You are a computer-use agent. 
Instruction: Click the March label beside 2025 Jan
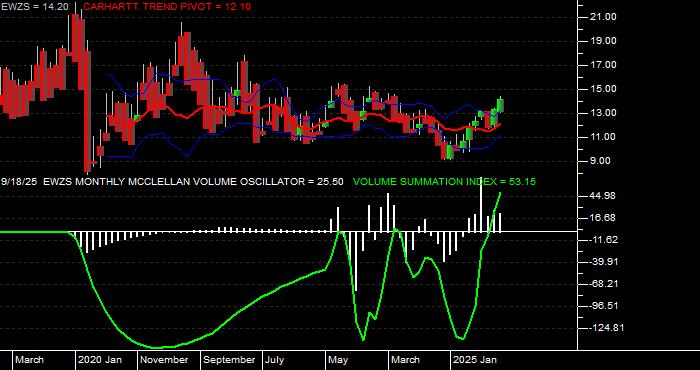[405, 360]
